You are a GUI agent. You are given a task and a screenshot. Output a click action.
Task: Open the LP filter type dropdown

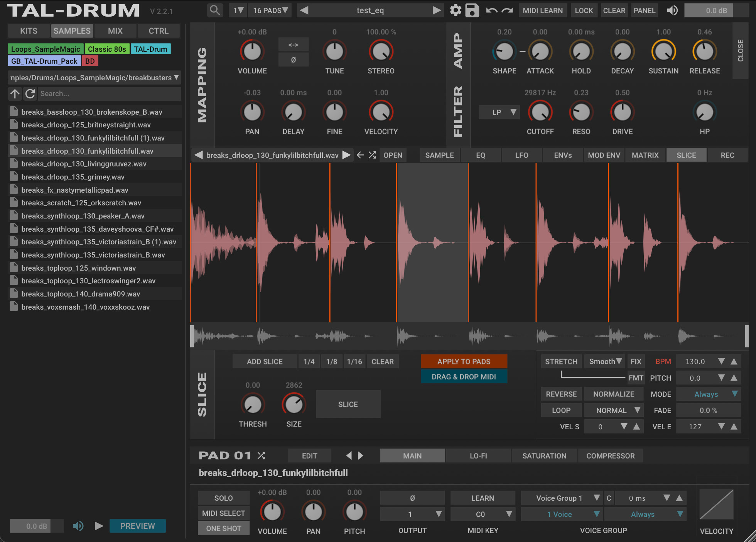click(x=499, y=112)
